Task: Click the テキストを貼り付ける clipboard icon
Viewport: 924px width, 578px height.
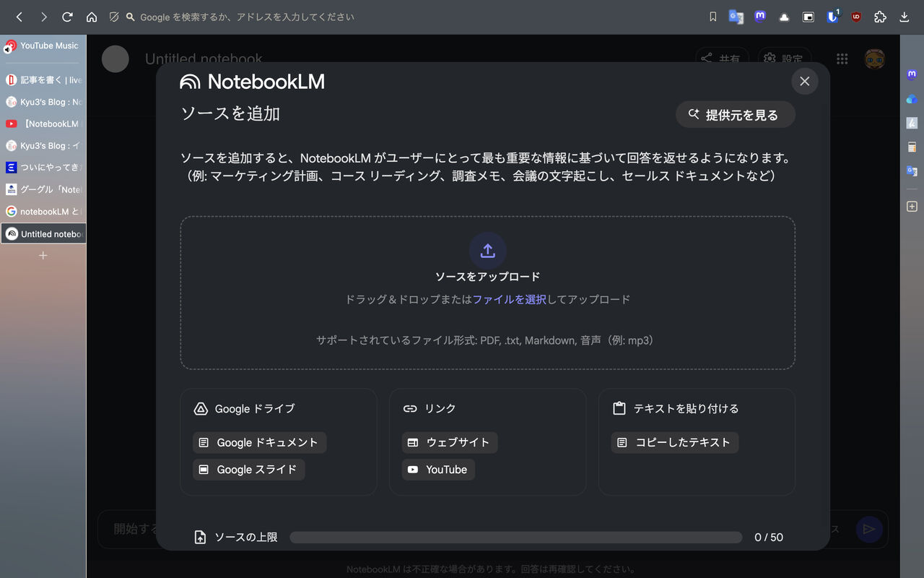Action: [x=619, y=409]
